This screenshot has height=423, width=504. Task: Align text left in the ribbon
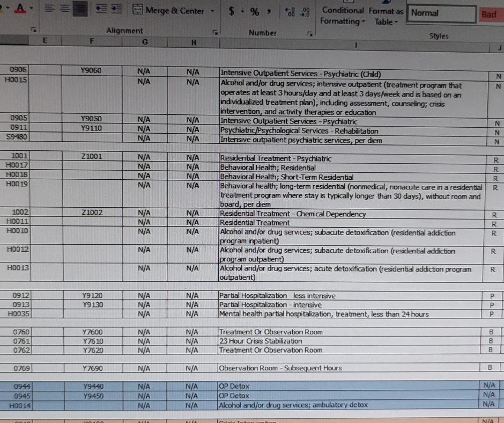(49, 8)
